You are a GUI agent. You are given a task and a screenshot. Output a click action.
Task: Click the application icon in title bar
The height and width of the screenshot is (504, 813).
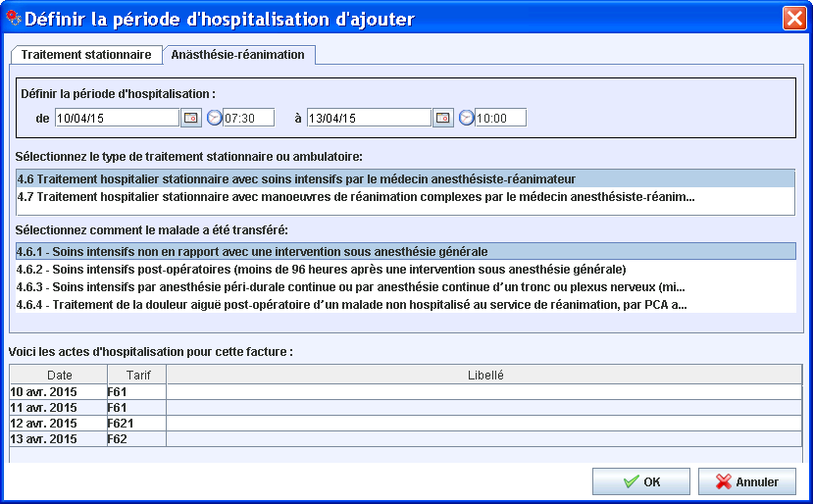pos(13,18)
